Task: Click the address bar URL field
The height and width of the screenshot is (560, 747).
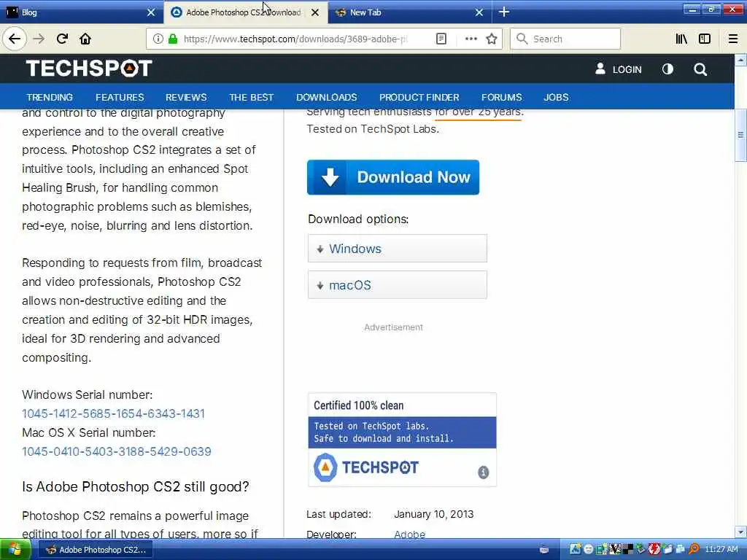Action: click(295, 39)
